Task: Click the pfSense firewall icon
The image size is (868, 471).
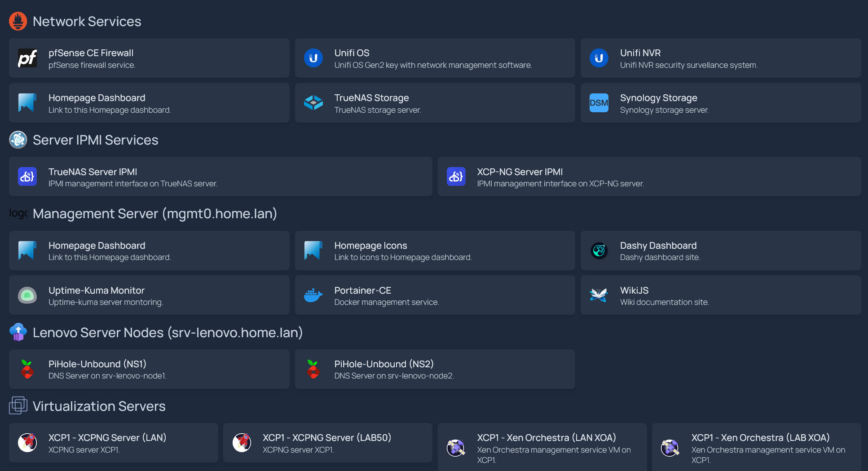Action: [27, 58]
